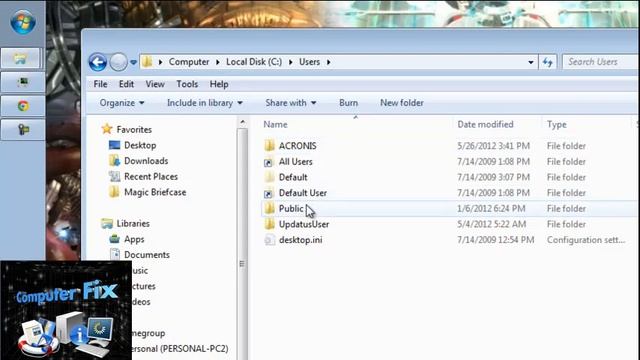Image resolution: width=640 pixels, height=360 pixels.
Task: Open the Apps library
Action: (x=134, y=239)
